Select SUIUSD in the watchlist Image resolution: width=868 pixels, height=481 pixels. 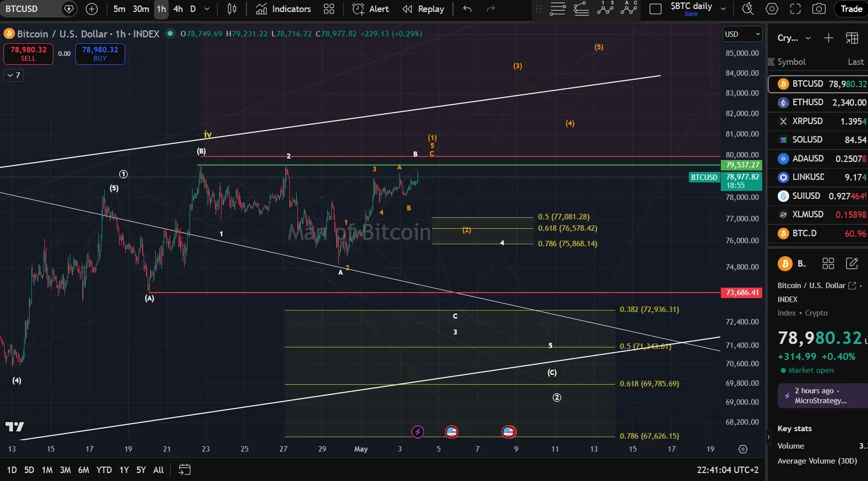[x=818, y=196]
